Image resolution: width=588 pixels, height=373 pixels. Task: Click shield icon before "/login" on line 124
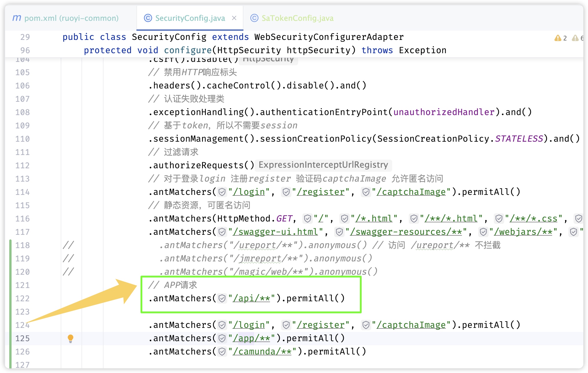(x=222, y=325)
